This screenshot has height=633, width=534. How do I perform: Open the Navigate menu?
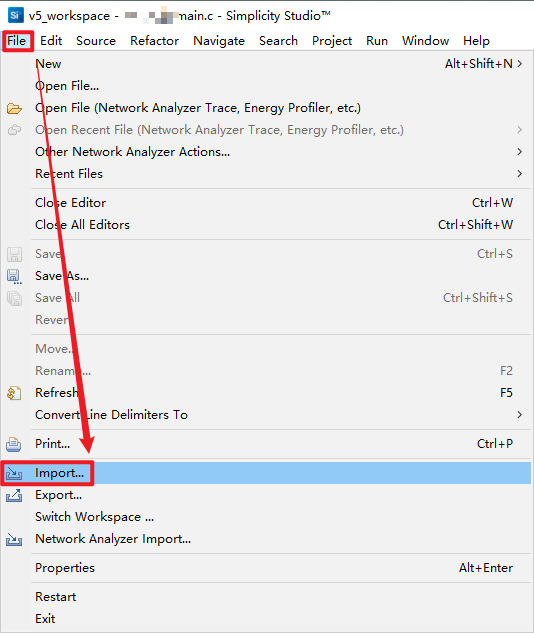(x=219, y=41)
